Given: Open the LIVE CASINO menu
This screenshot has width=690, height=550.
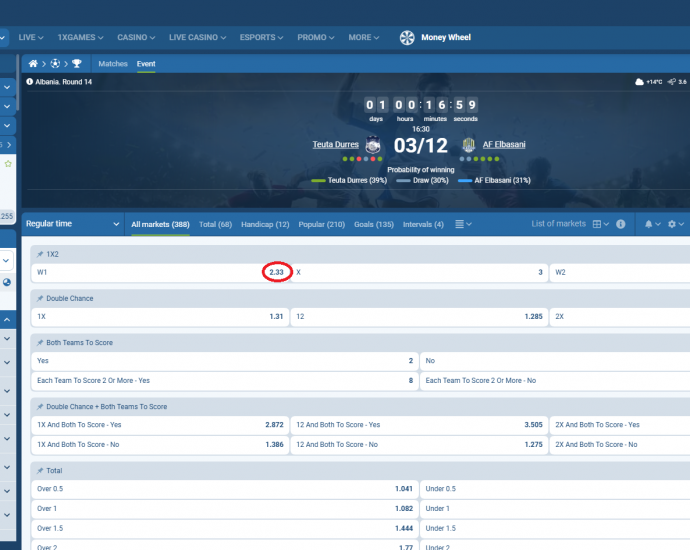Looking at the screenshot, I should click(196, 37).
